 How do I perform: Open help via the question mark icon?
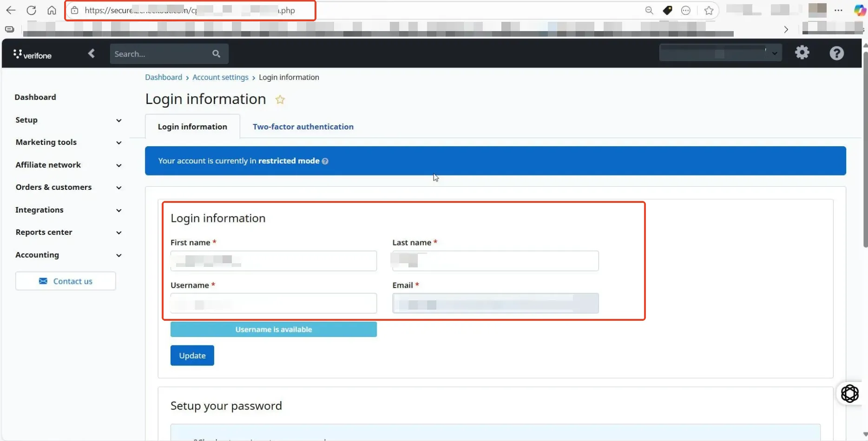point(836,53)
